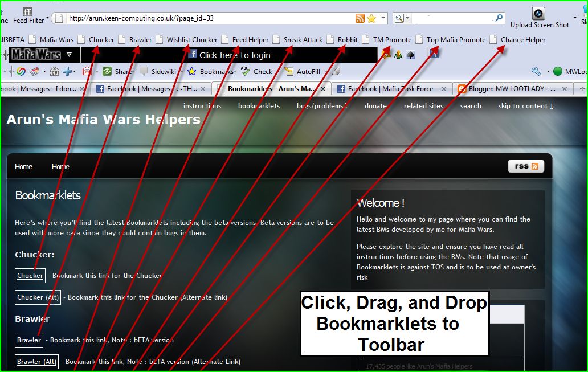Click Arun's Mafia Wars Helpers site title
Image resolution: width=588 pixels, height=372 pixels.
click(x=104, y=119)
